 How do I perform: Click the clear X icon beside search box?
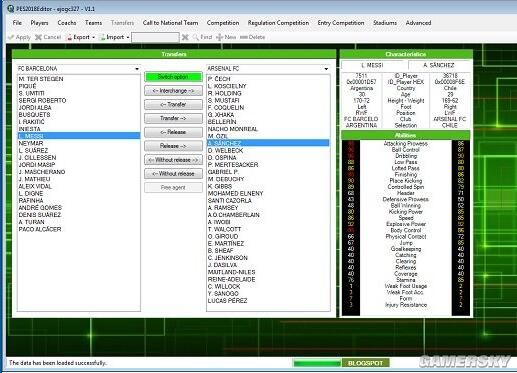(x=185, y=37)
